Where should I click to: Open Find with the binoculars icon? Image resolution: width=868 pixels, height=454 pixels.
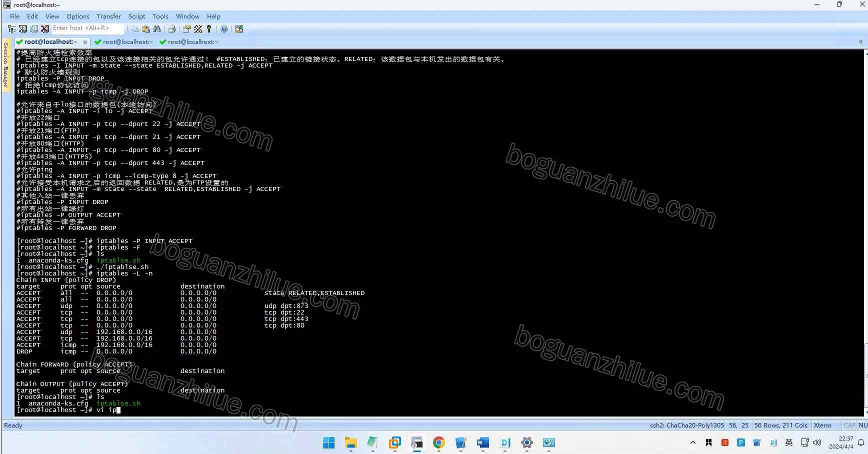coord(157,29)
